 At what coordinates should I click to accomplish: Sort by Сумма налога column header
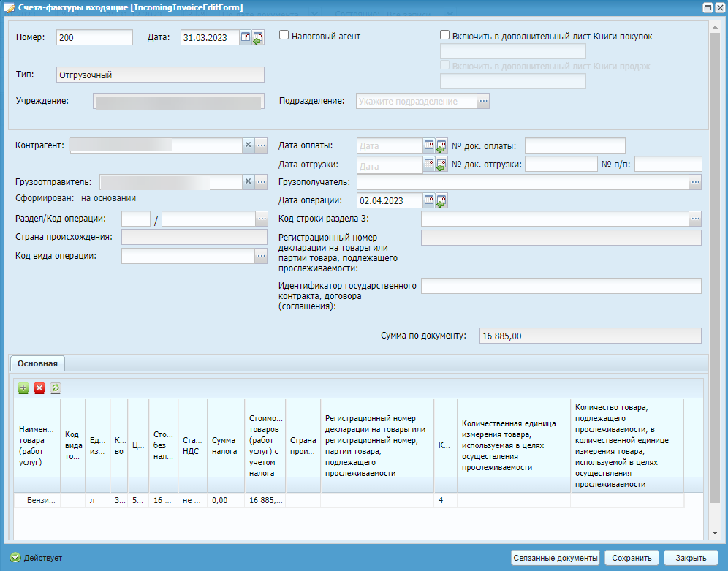click(226, 446)
